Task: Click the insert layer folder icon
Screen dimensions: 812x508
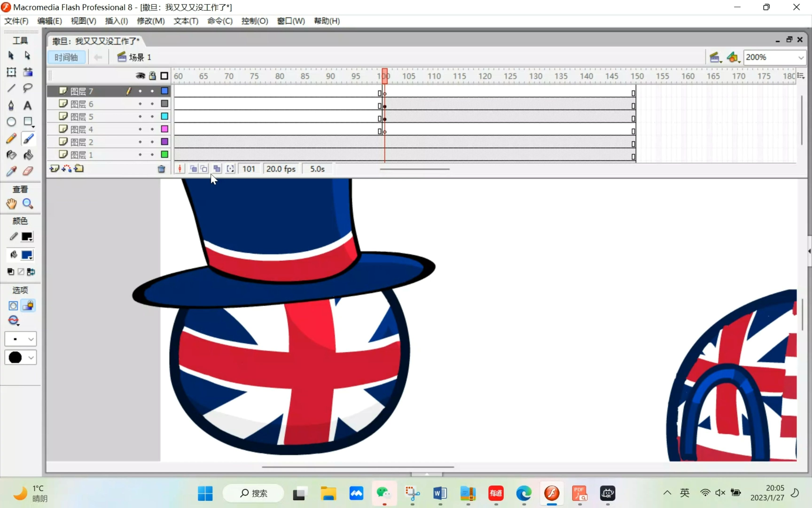Action: pyautogui.click(x=79, y=168)
